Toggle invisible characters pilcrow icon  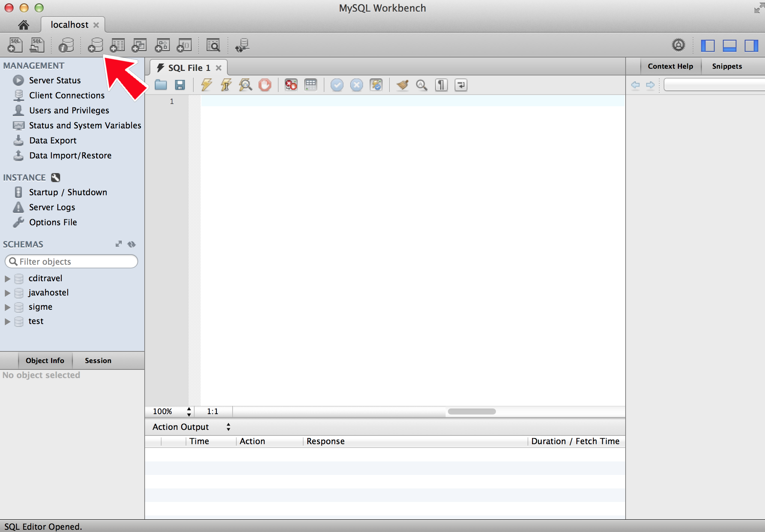(441, 85)
